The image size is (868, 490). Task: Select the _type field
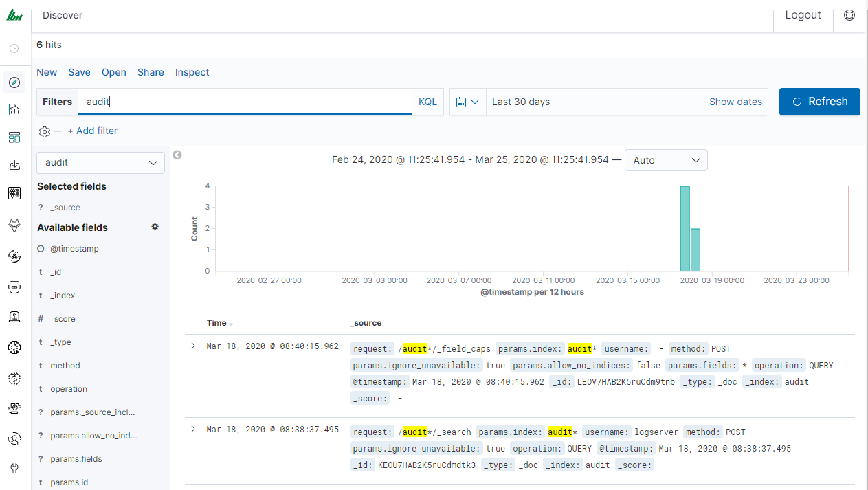click(60, 342)
